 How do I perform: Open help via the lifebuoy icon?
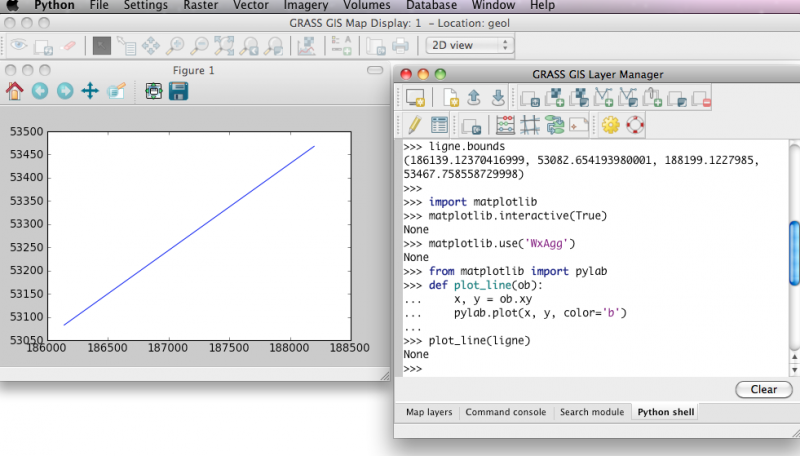tap(635, 125)
